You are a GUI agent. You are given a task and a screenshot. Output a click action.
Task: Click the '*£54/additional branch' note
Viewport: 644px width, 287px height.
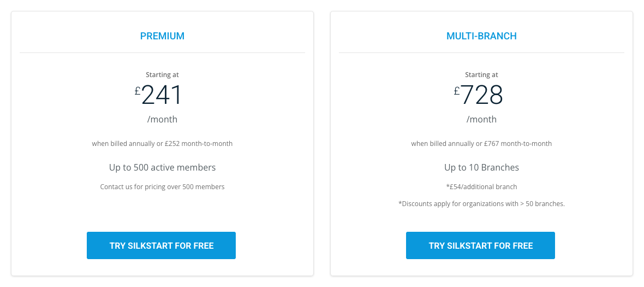[481, 187]
